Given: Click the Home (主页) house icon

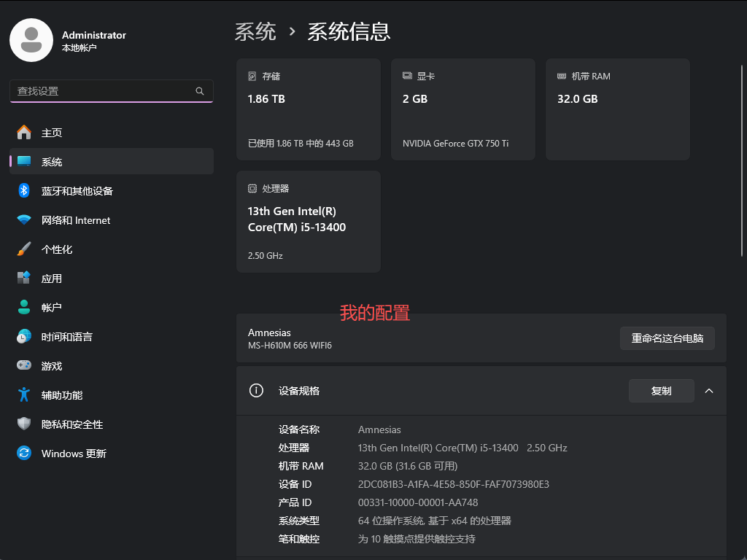Looking at the screenshot, I should [24, 133].
